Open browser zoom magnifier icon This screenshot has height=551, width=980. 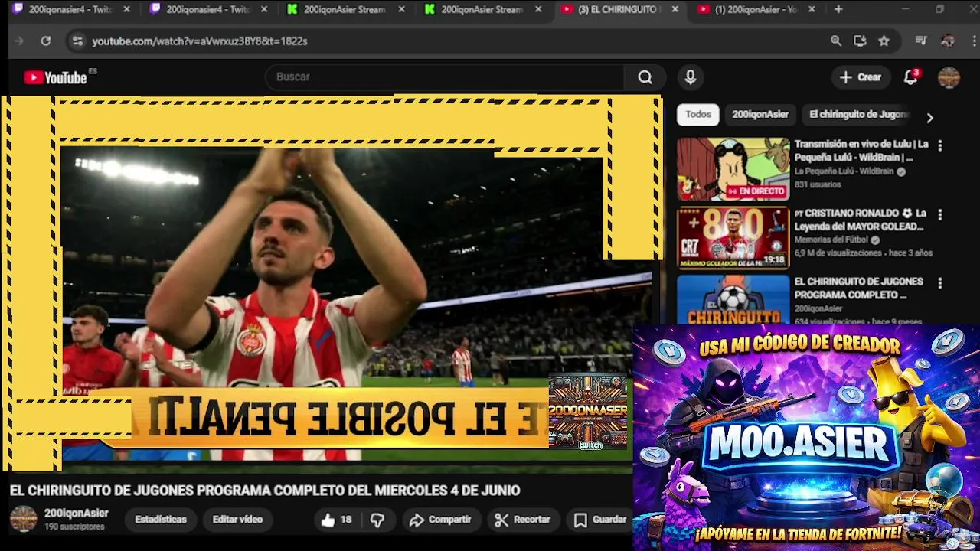[x=836, y=41]
